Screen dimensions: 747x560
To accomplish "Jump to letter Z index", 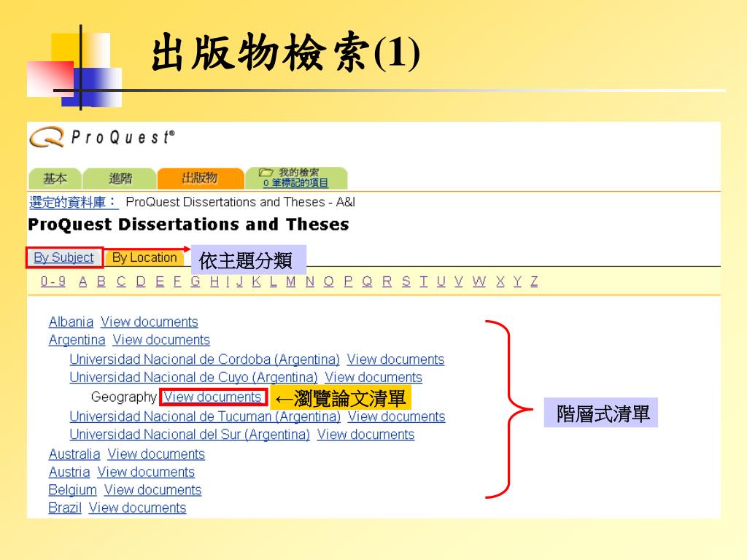I will coord(534,281).
